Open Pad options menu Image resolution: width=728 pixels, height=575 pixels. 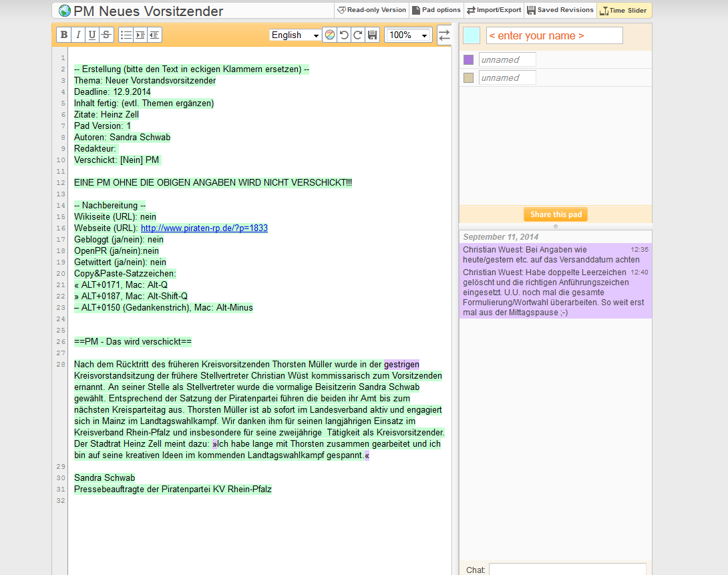point(436,10)
